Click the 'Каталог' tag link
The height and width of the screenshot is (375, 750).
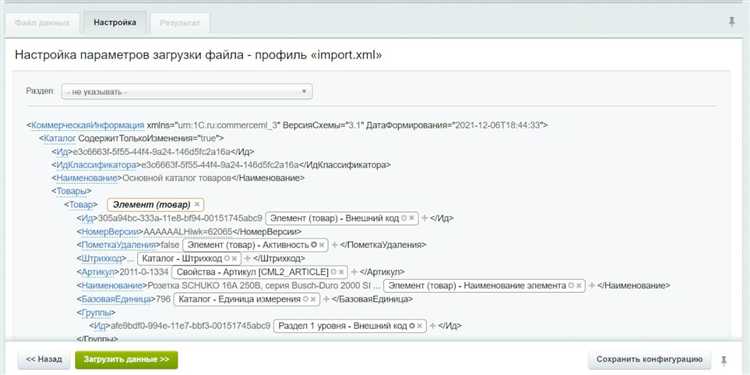click(60, 138)
